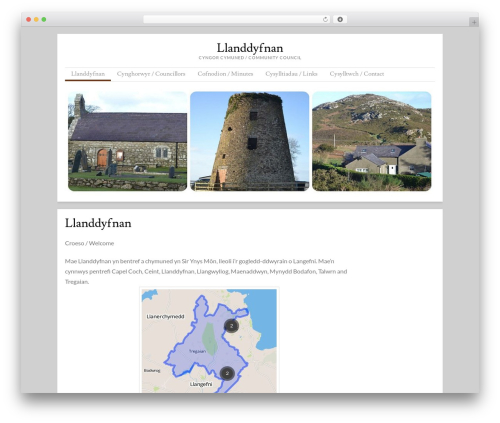Viewport: 500px width, 423px height.
Task: Open Cysylltiadau / Links menu item
Action: pyautogui.click(x=291, y=74)
